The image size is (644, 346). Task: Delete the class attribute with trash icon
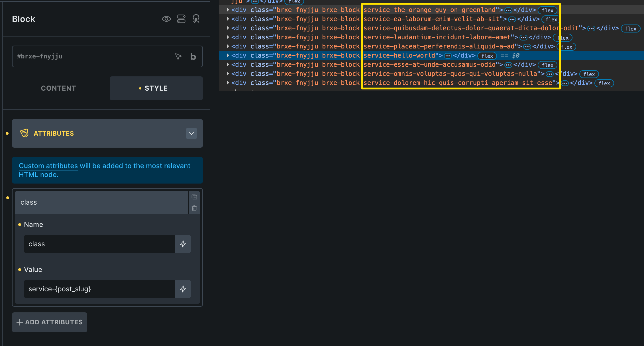(x=194, y=208)
